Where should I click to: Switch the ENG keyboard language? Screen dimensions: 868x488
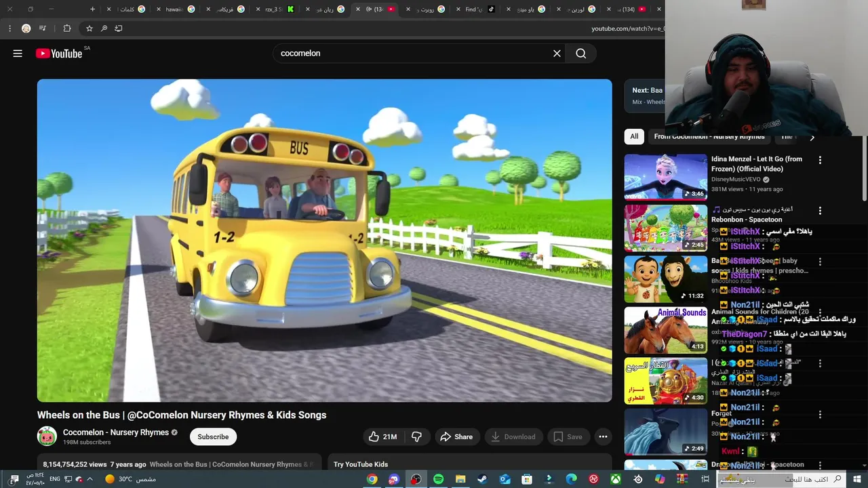(55, 479)
